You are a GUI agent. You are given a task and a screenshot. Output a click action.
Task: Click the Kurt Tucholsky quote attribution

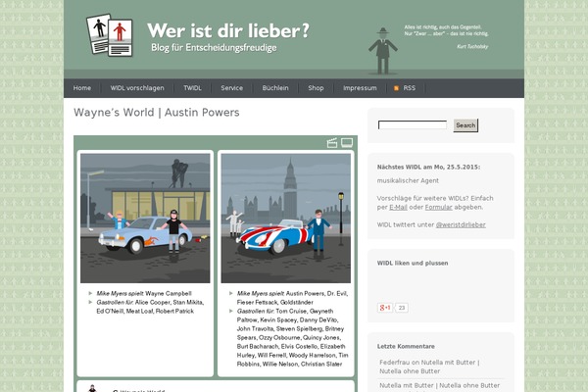click(x=472, y=46)
